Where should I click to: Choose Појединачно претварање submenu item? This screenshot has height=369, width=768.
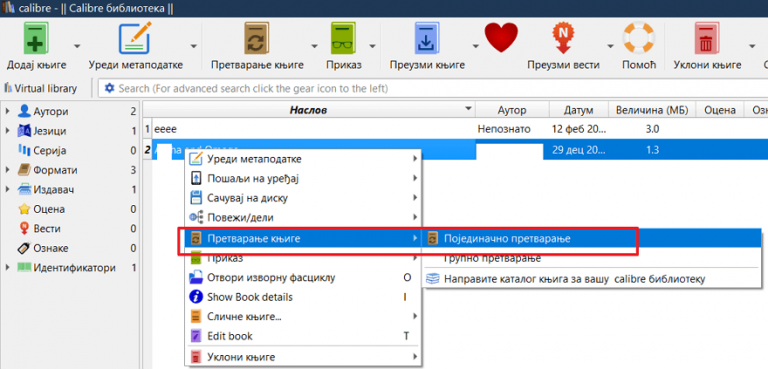(x=592, y=239)
